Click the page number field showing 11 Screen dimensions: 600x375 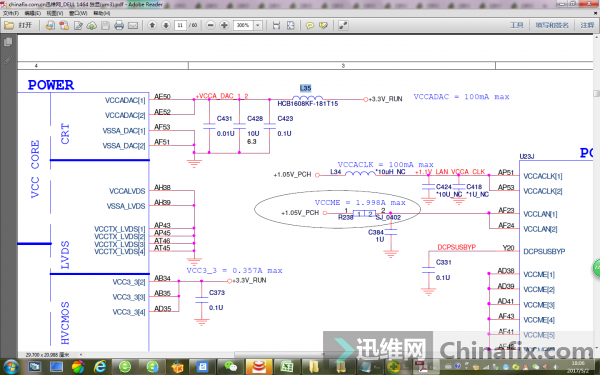pos(180,25)
